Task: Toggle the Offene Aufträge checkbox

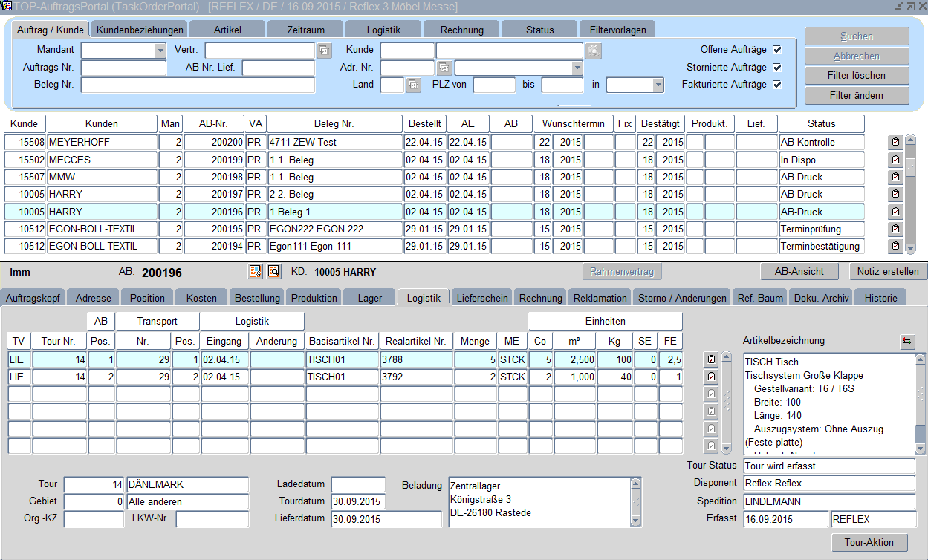Action: 777,50
